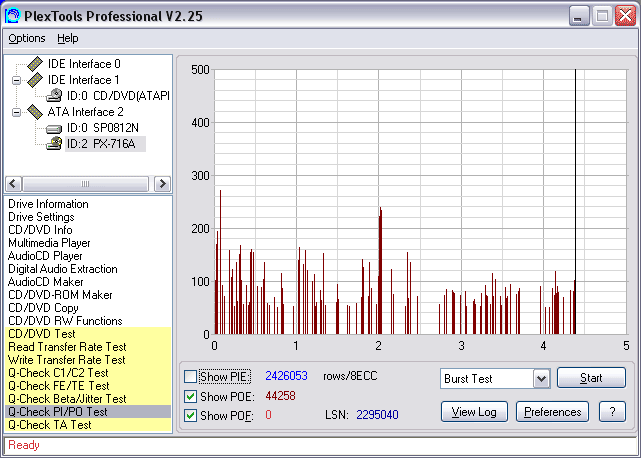
Task: Click the horizontal scrollbar thumb in device tree
Action: (85, 184)
